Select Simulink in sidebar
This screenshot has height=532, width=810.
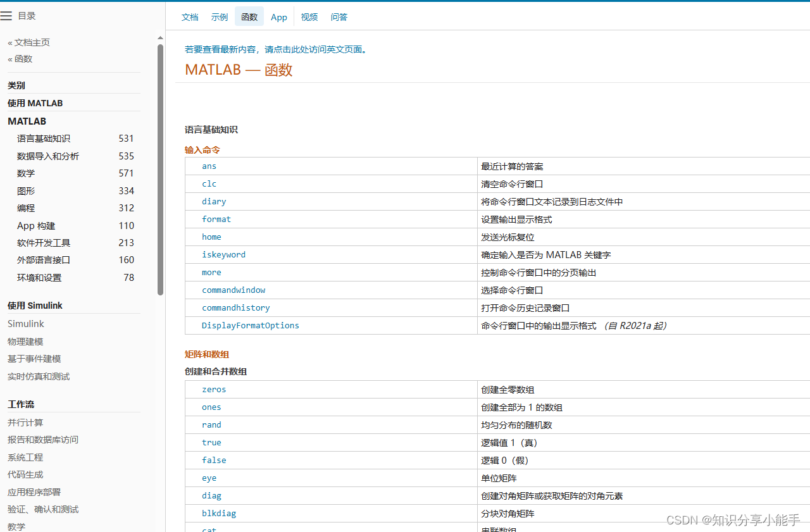[x=26, y=323]
